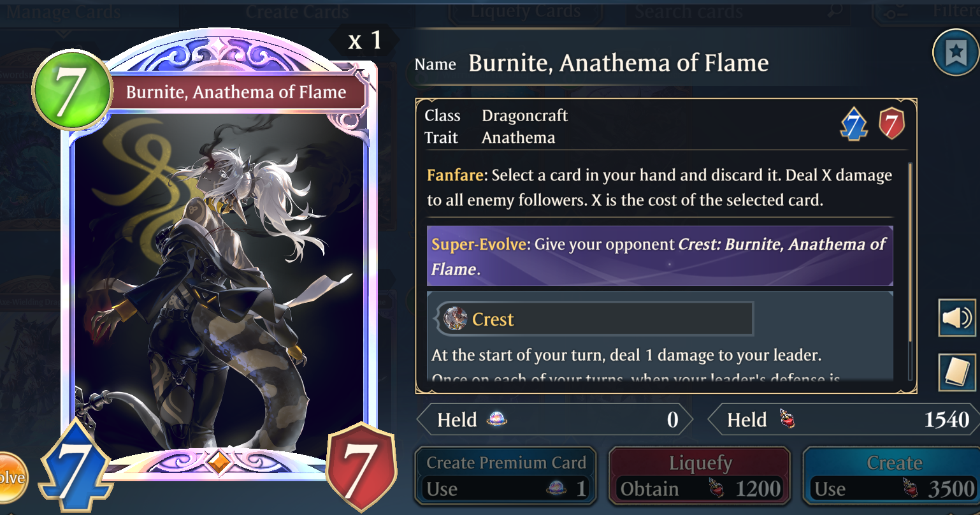The width and height of the screenshot is (980, 515).
Task: Click the Create Premium Card button
Action: [506, 477]
